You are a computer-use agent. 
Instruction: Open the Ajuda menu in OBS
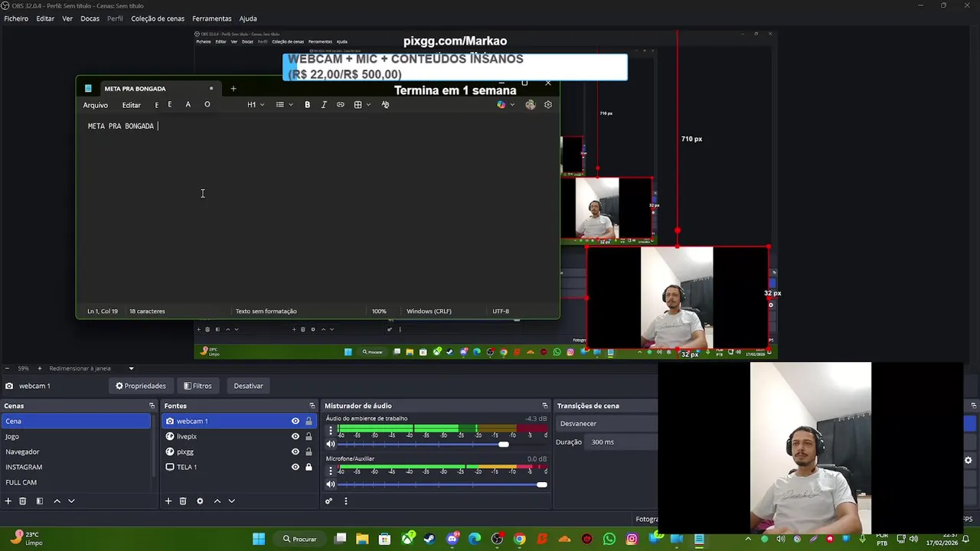(248, 18)
